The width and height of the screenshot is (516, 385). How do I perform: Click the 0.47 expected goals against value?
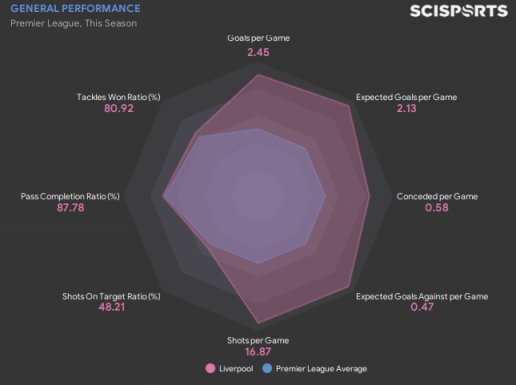[x=422, y=307]
